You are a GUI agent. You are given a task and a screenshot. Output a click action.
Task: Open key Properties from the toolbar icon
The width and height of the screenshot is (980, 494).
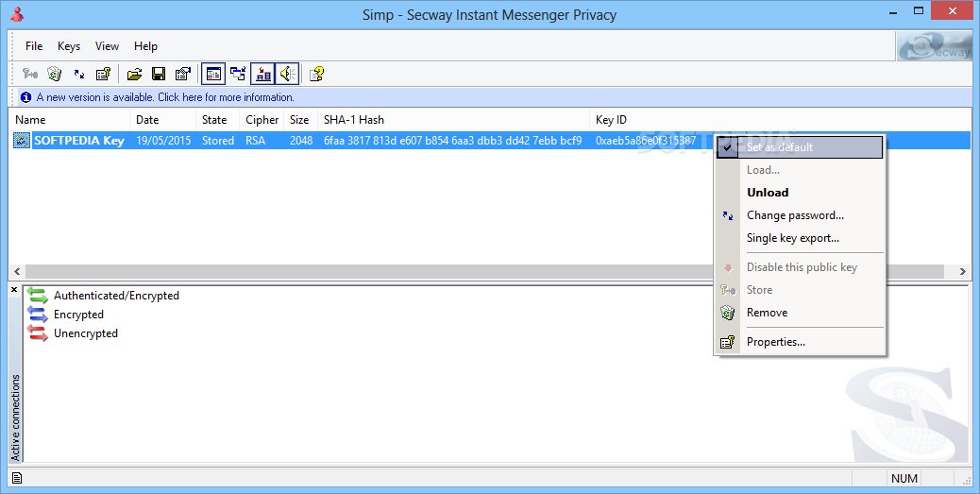(x=103, y=75)
